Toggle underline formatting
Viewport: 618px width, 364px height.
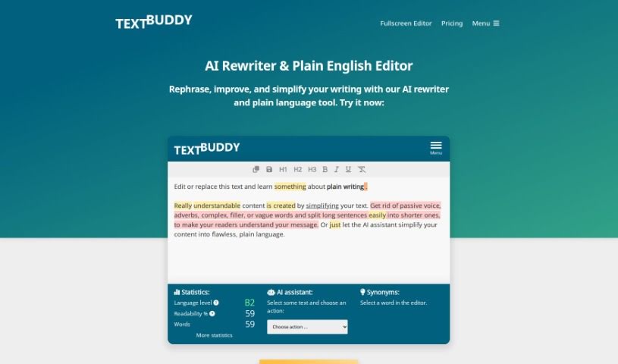coord(348,169)
